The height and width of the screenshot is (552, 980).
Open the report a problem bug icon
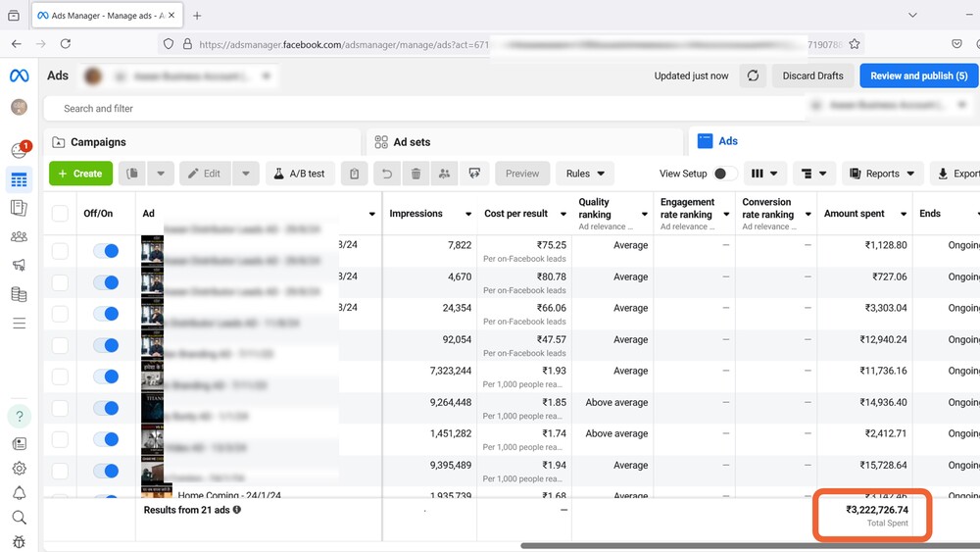click(x=19, y=541)
